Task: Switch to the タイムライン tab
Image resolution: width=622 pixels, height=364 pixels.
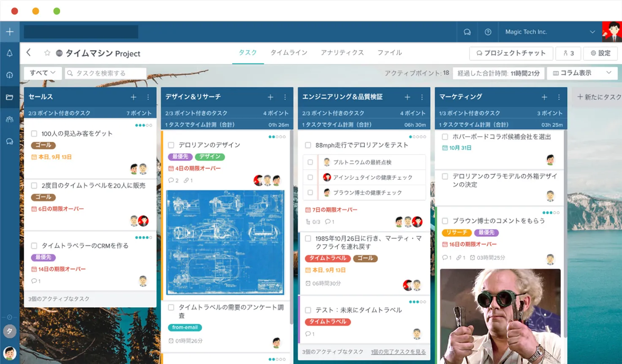Action: pos(289,53)
